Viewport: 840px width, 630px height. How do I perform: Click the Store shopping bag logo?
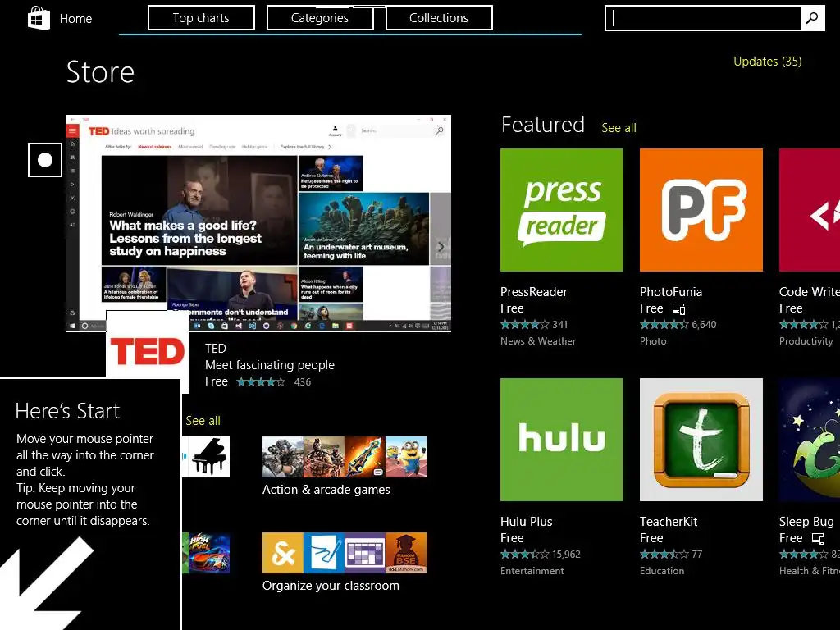coord(39,18)
